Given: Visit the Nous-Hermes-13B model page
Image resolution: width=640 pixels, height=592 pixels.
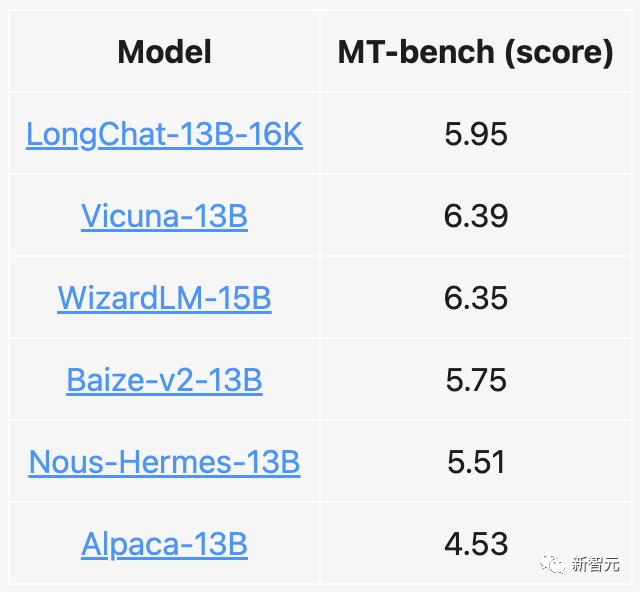Looking at the screenshot, I should pyautogui.click(x=164, y=462).
